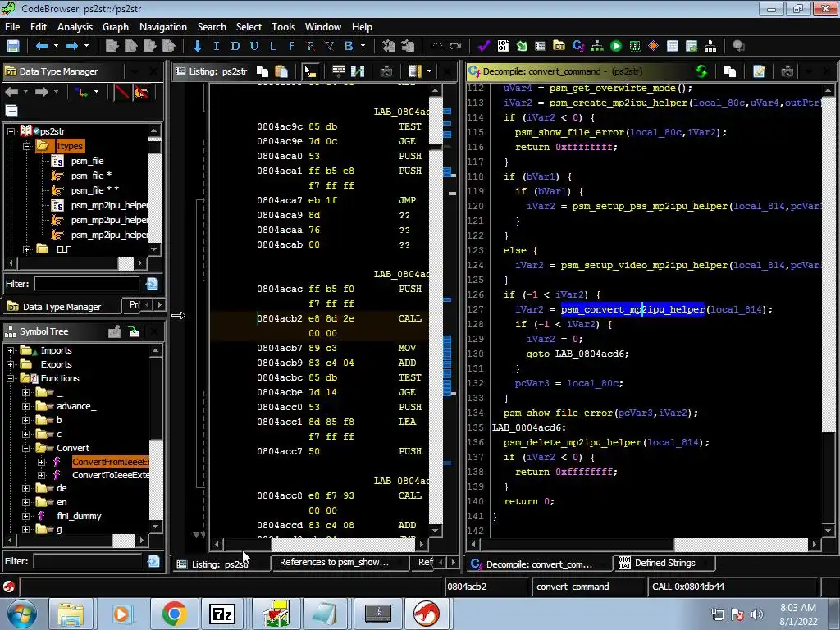Click the Symbol Tree filter options icon
The image size is (840, 630).
153,561
